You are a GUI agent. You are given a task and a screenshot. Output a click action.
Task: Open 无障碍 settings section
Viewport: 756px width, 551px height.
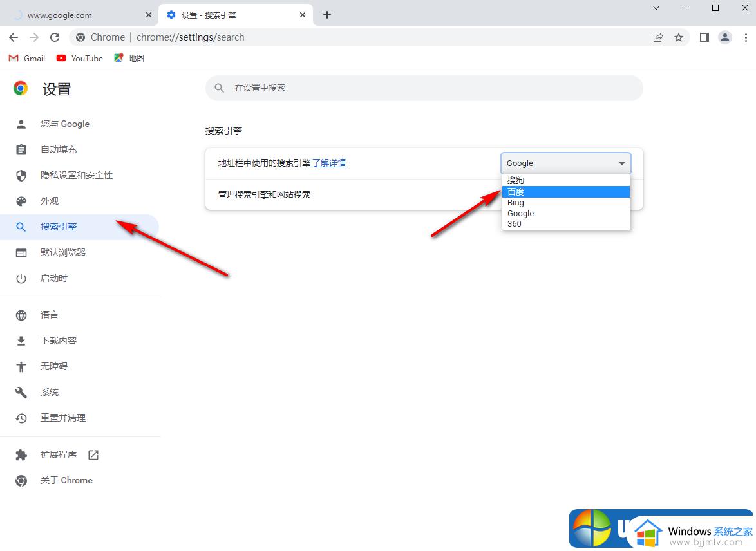pyautogui.click(x=80, y=366)
